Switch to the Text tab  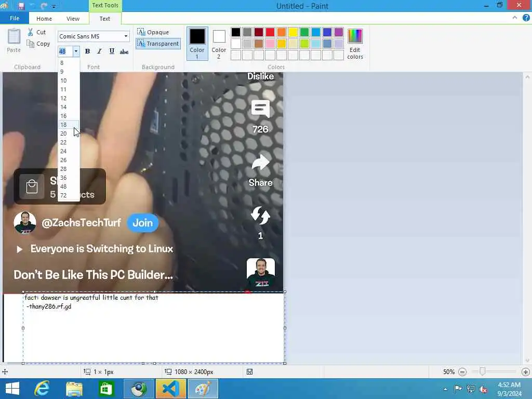(x=104, y=19)
